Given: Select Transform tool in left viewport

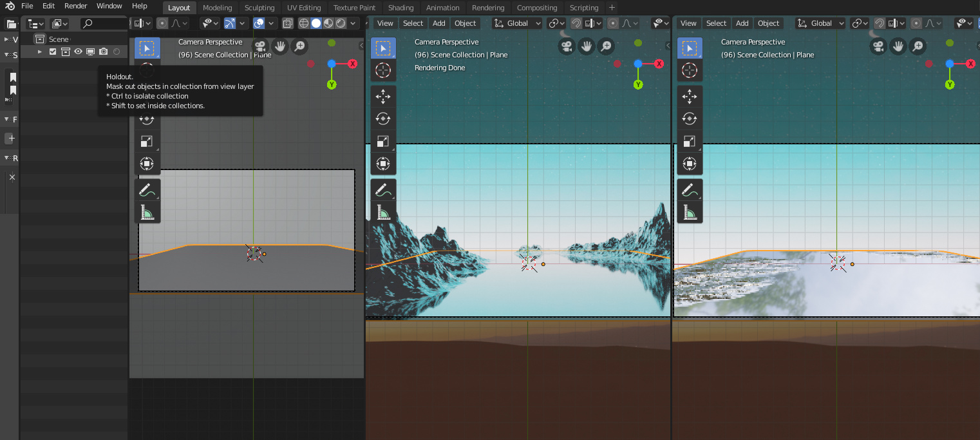Looking at the screenshot, I should tap(147, 164).
